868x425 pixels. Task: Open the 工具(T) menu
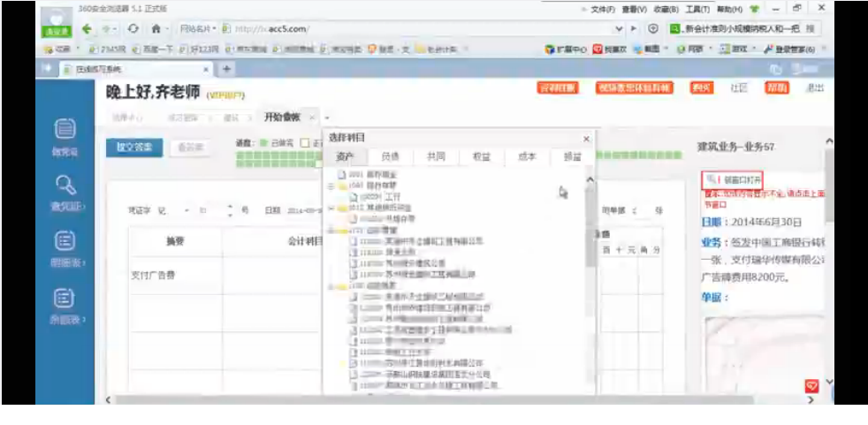tap(697, 10)
